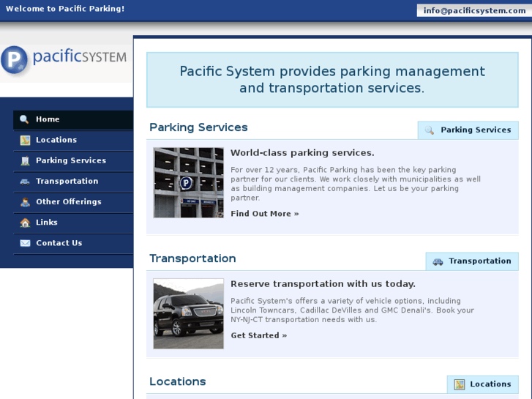This screenshot has height=399, width=532.
Task: Open Locations in the sidebar menu
Action: click(x=73, y=140)
